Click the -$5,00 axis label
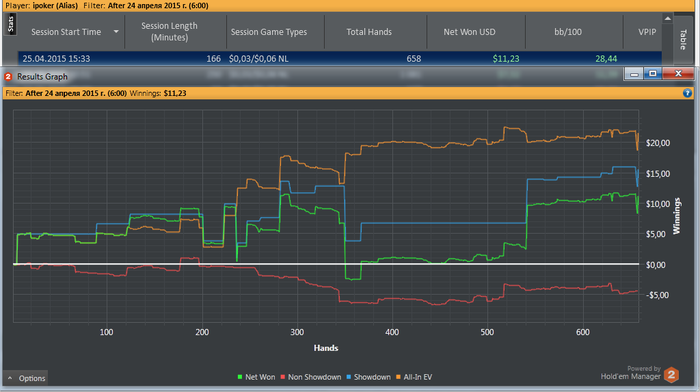Image resolution: width=700 pixels, height=392 pixels. (x=657, y=295)
